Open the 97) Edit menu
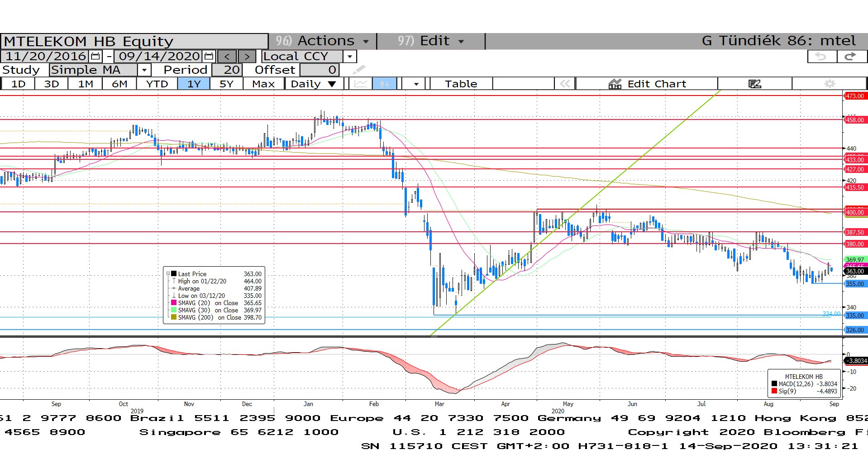 coord(431,41)
